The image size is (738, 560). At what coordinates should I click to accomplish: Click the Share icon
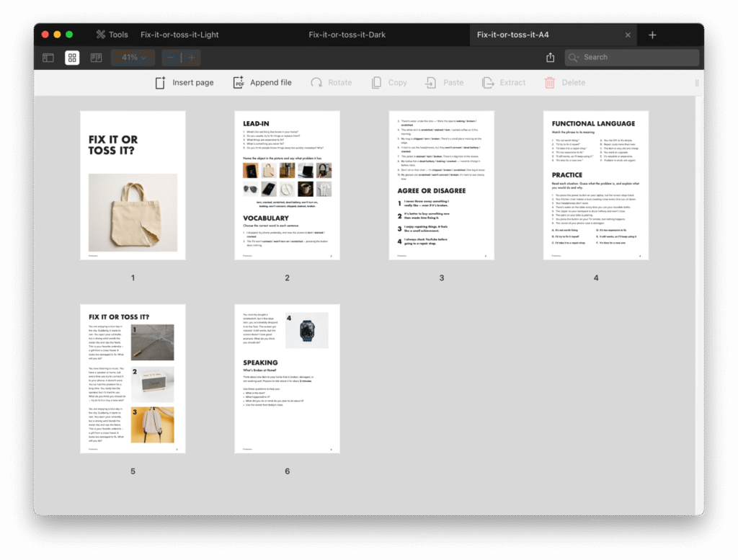(551, 58)
